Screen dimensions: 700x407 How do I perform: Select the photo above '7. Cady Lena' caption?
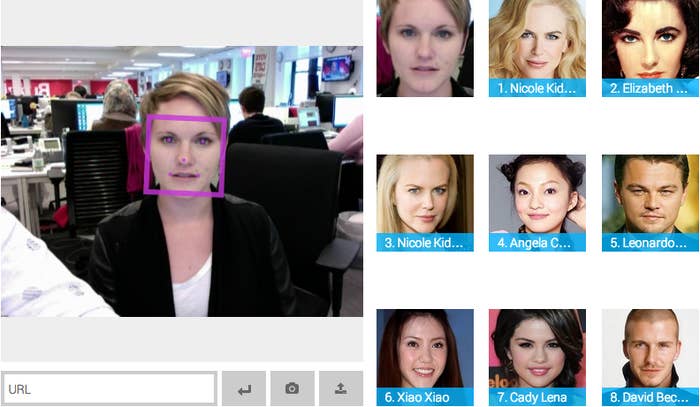[537, 349]
